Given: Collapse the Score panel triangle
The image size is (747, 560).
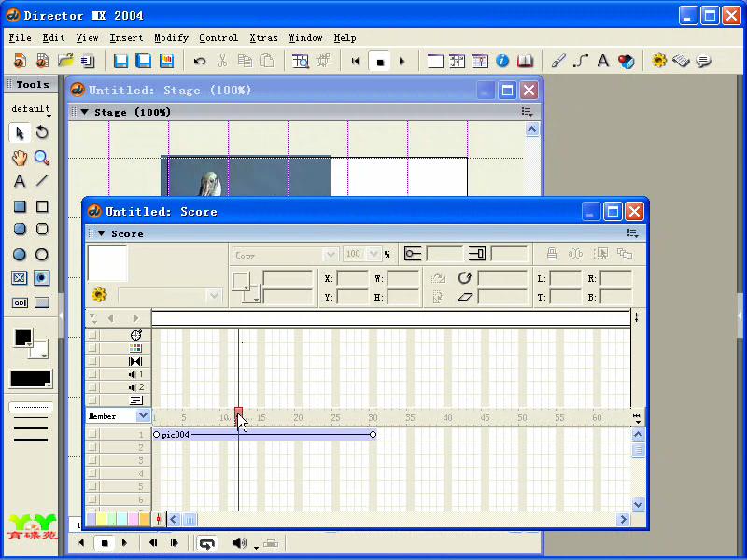Looking at the screenshot, I should pos(102,233).
